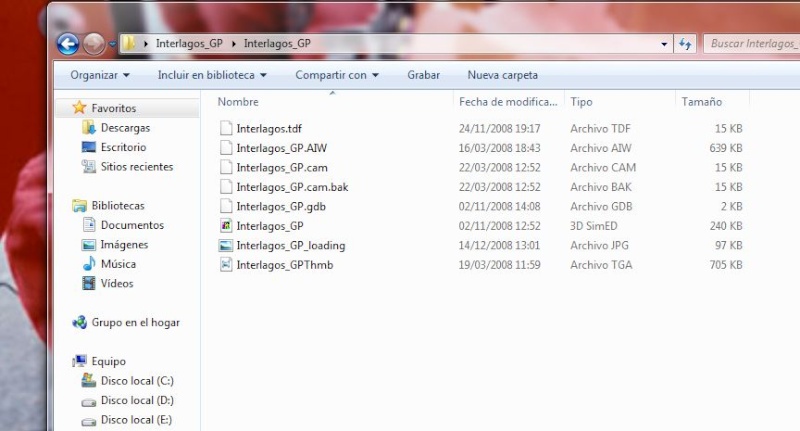The image size is (800, 431).
Task: Click the Interlagos_GP_loading JPG icon
Action: click(226, 245)
